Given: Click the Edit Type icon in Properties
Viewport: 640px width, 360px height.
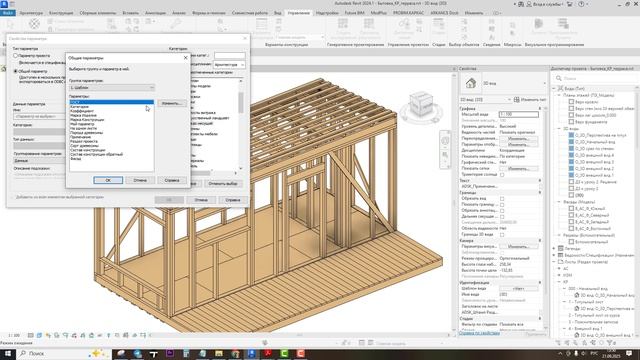Looking at the screenshot, I should pos(516,100).
